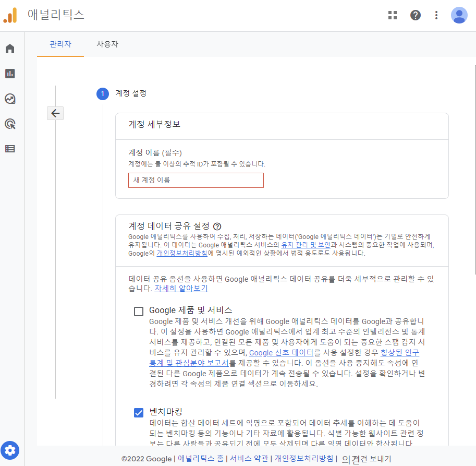
Task: Click help icon beside 계정 데이터 공유 설정
Action: 217,226
